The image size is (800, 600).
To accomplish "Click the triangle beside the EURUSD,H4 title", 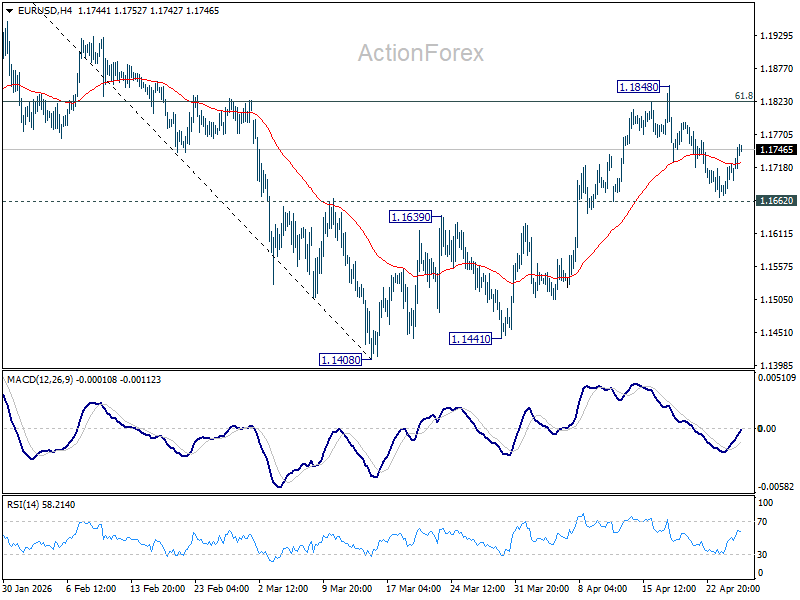I will [9, 10].
